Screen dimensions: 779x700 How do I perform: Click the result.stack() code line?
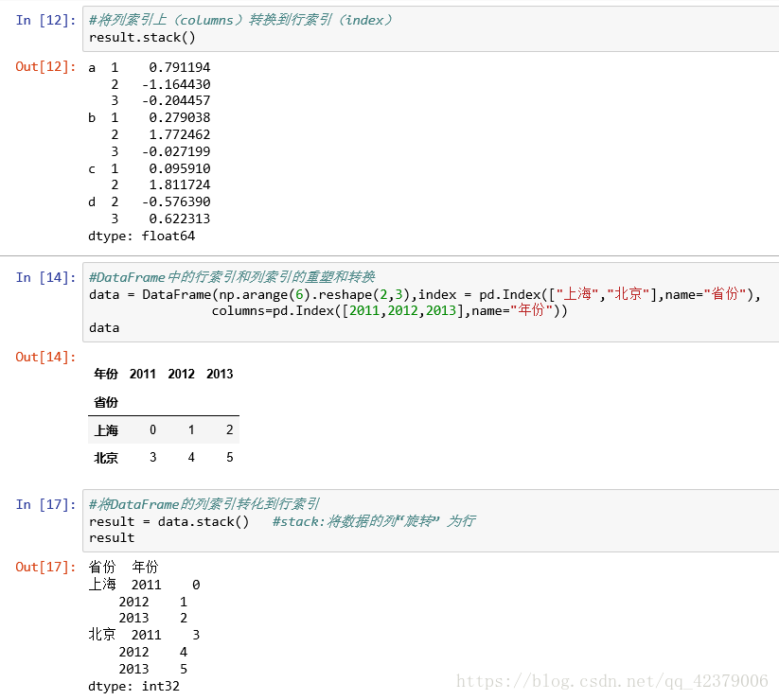[142, 38]
